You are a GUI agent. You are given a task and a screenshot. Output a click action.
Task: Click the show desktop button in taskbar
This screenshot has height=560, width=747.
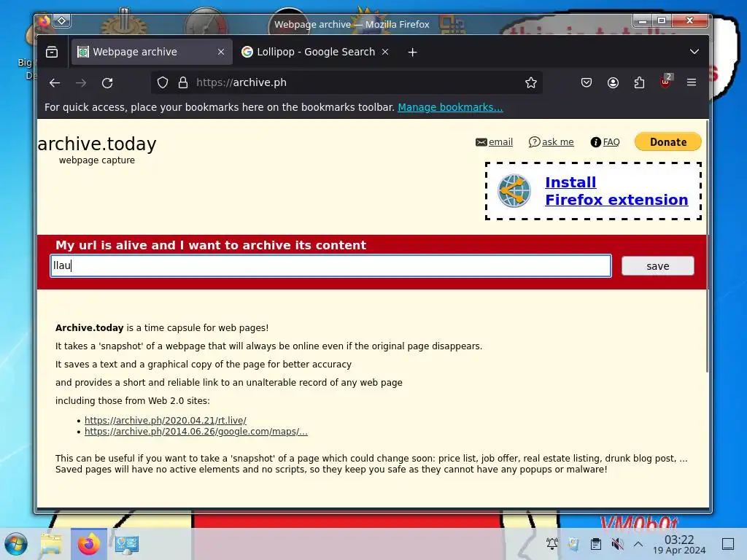pyautogui.click(x=728, y=544)
